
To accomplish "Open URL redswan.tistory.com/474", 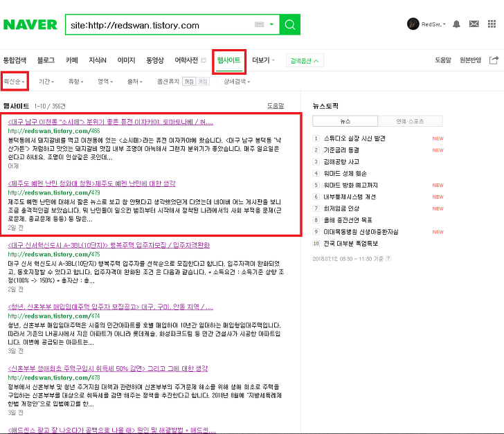I will (x=54, y=316).
